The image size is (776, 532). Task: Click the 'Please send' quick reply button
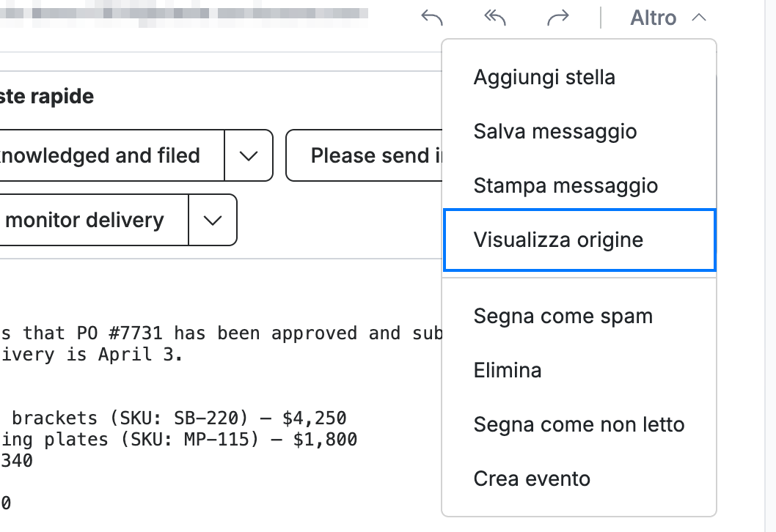[365, 156]
